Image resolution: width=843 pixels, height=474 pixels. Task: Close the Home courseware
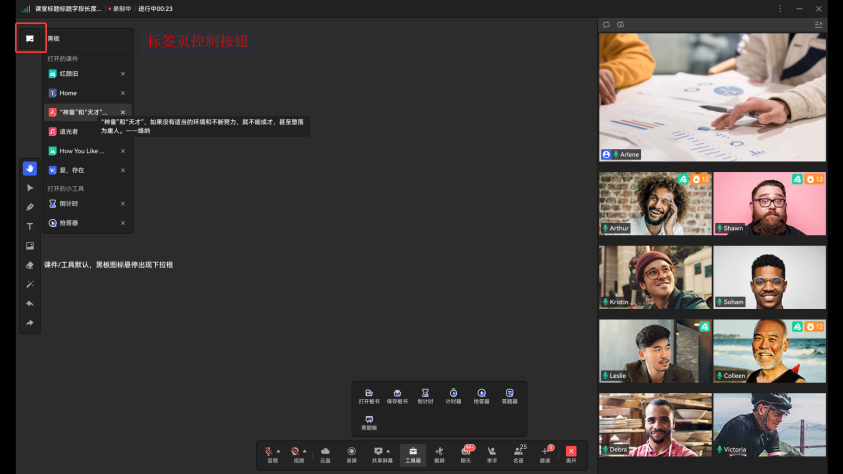click(123, 93)
